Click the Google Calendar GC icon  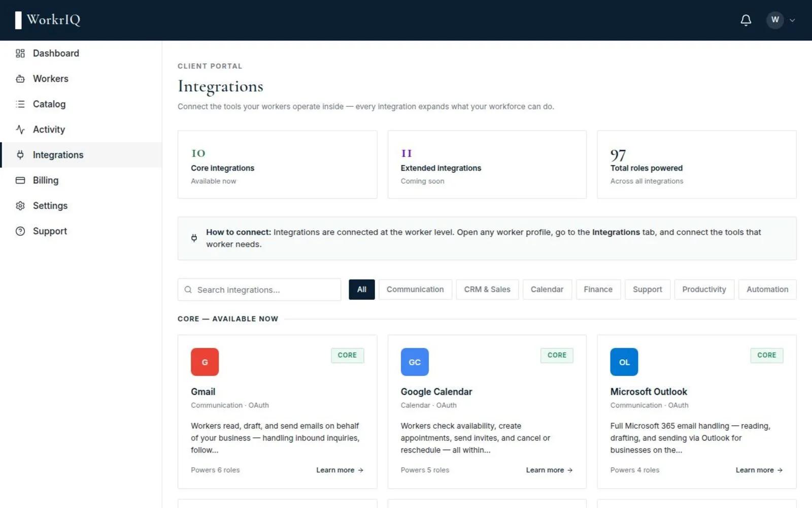pyautogui.click(x=415, y=362)
